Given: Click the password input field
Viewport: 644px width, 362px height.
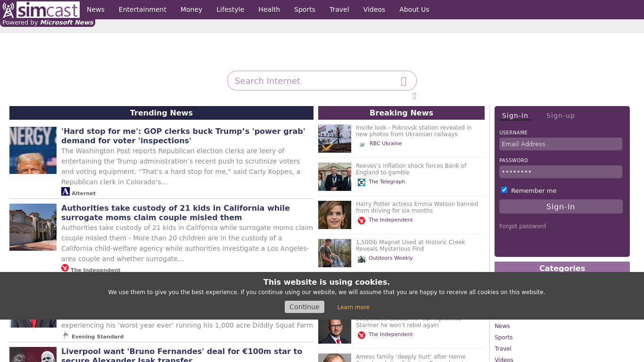Looking at the screenshot, I should tap(561, 172).
